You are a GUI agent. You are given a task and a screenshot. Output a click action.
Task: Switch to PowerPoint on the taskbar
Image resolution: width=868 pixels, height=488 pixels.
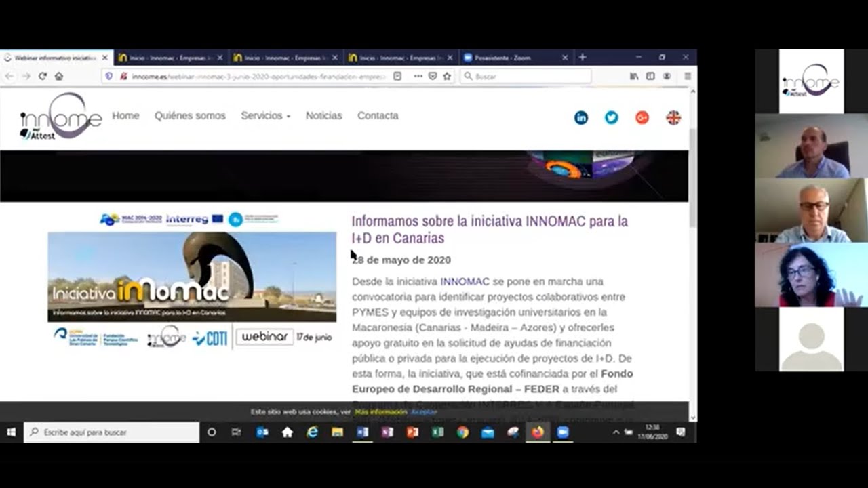click(x=412, y=432)
